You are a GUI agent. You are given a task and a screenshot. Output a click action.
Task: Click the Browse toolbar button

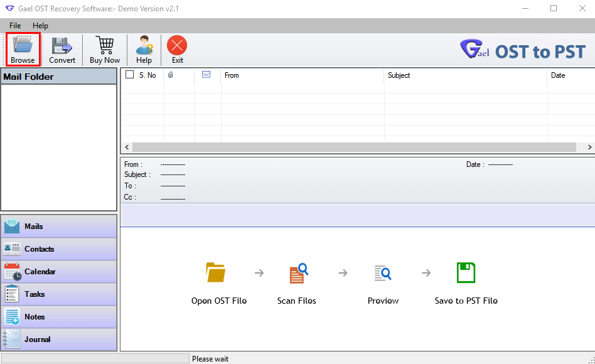coord(23,50)
